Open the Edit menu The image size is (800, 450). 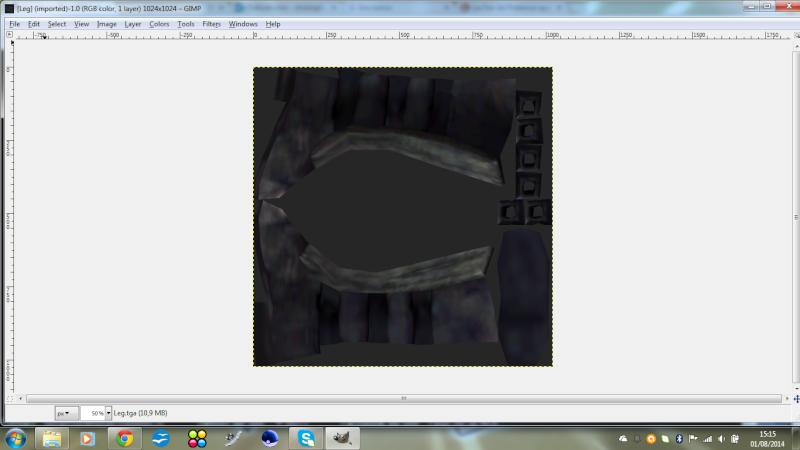[34, 24]
